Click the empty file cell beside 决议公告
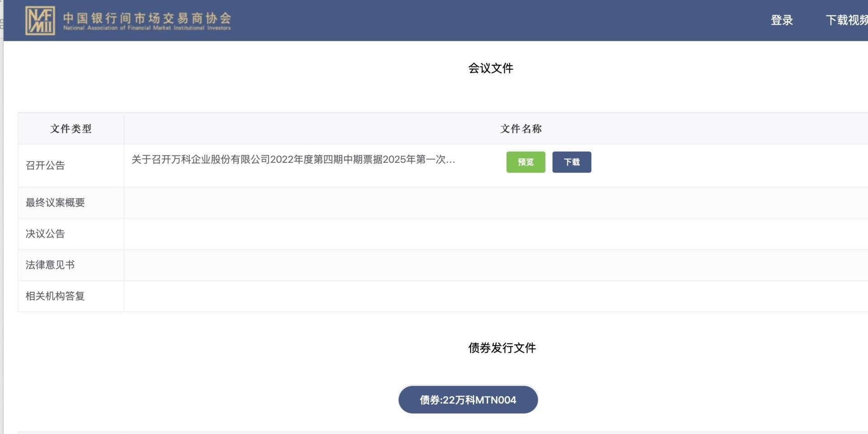This screenshot has width=868, height=434. point(495,234)
